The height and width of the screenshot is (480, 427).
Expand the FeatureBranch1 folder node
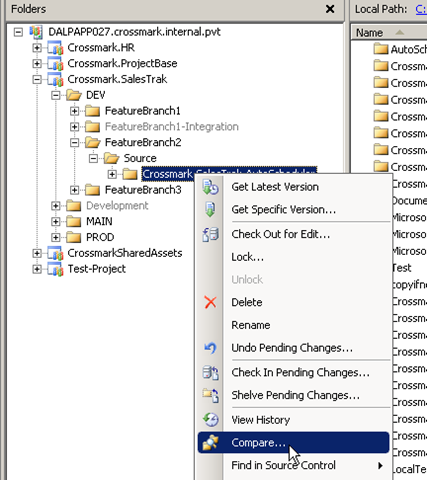click(74, 111)
